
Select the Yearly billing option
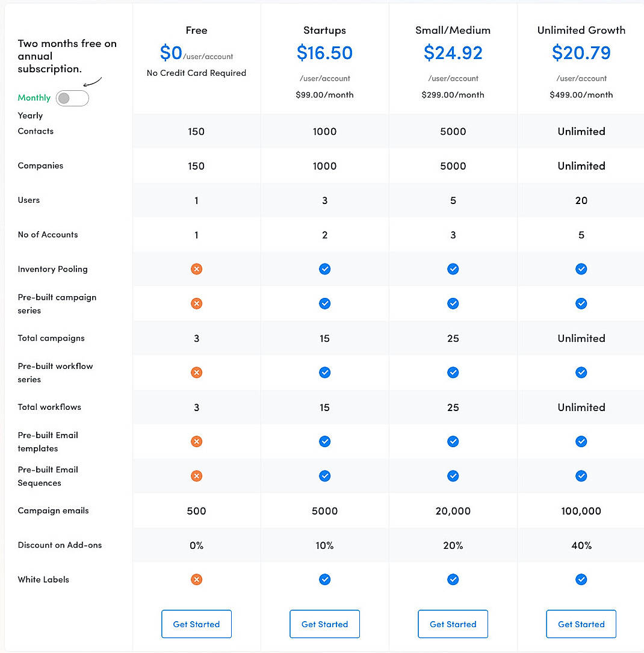coord(30,116)
